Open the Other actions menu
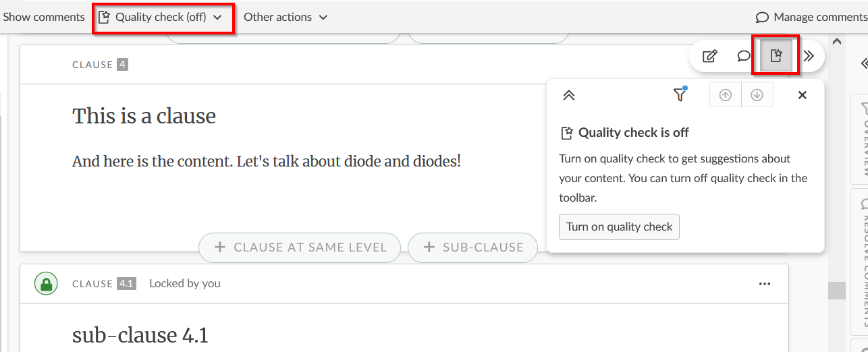Image resolution: width=868 pixels, height=352 pixels. 286,18
